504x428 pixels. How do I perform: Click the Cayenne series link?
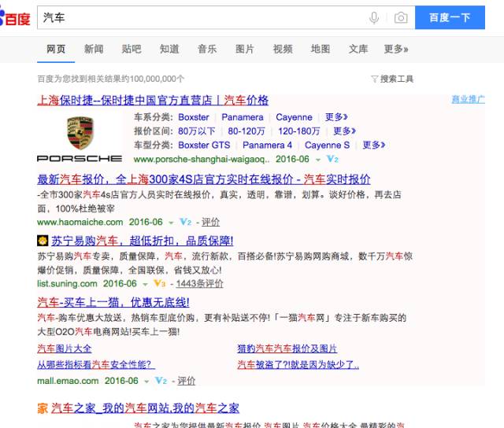click(294, 117)
